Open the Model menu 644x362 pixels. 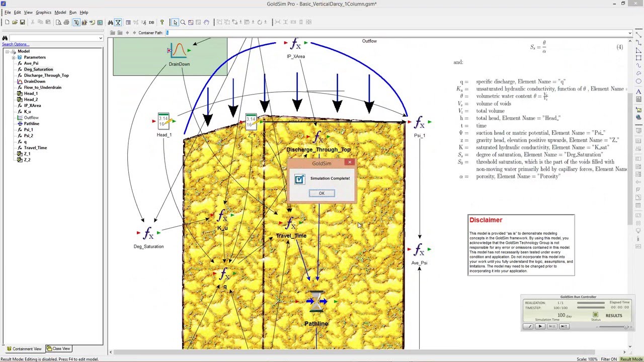(60, 12)
